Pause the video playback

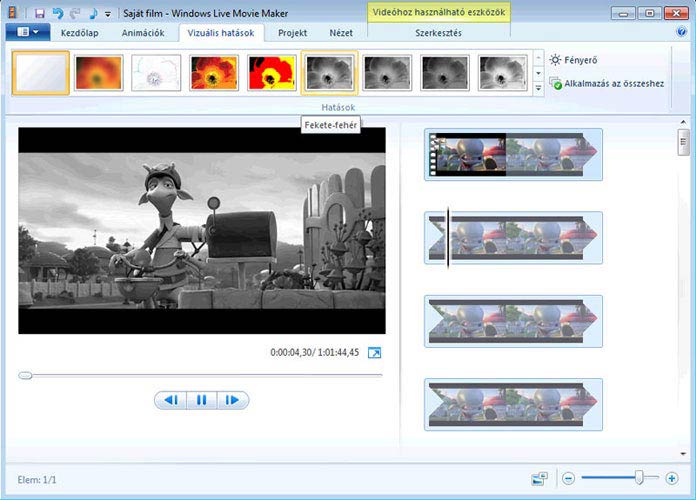tap(201, 400)
